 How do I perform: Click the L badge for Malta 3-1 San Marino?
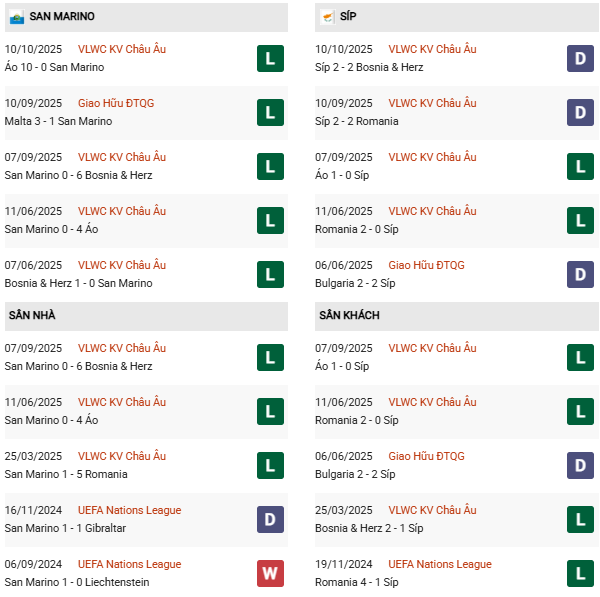coord(270,113)
